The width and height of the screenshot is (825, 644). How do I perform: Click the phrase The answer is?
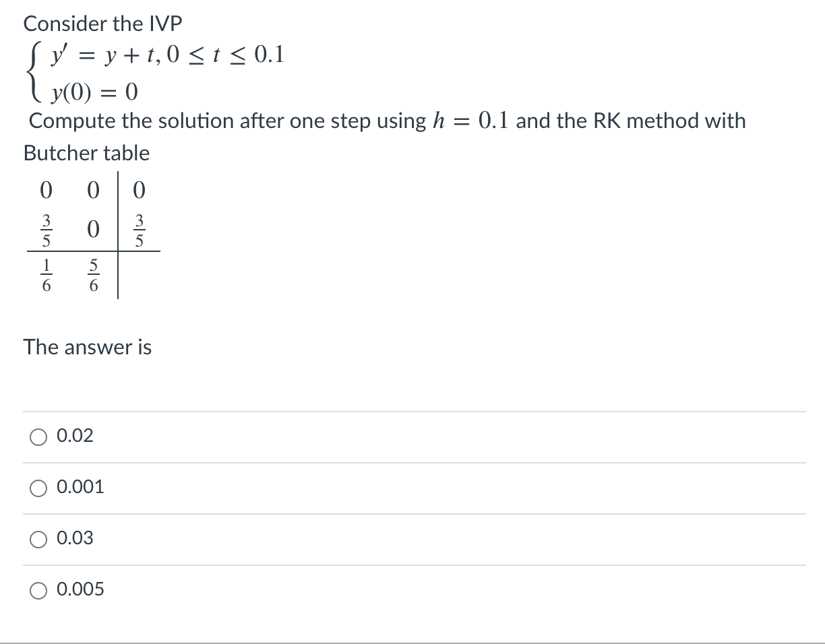pyautogui.click(x=87, y=348)
